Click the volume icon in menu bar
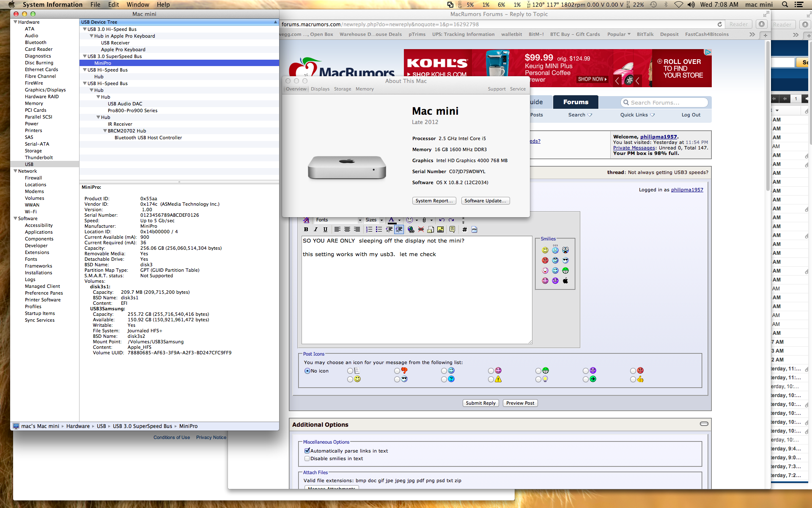This screenshot has width=812, height=508. point(691,5)
